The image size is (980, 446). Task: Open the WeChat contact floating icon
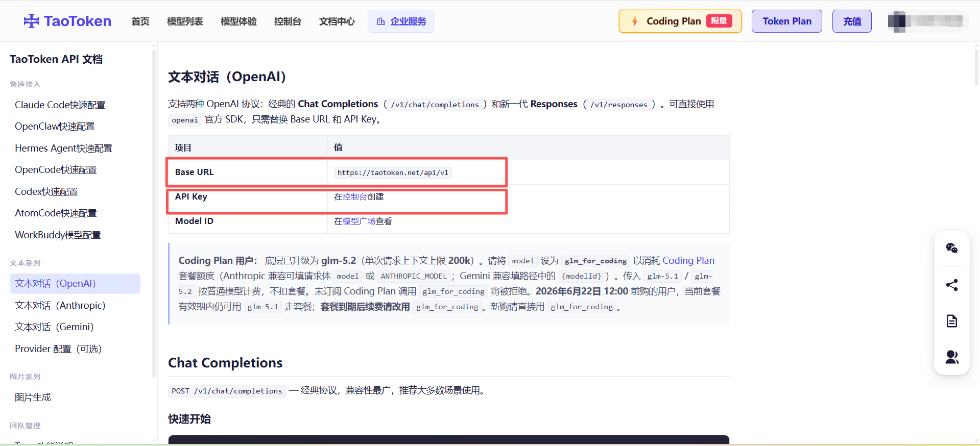[x=951, y=248]
